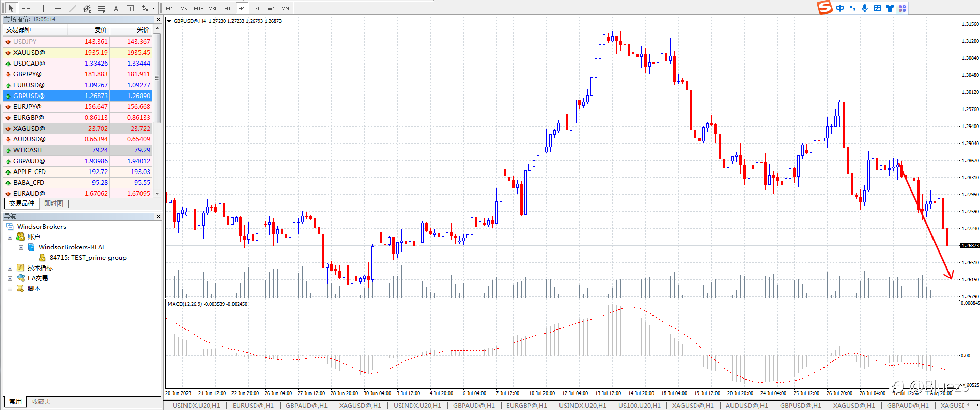Select account 84715: TEST_prime group
This screenshot has width=980, height=410.
pyautogui.click(x=88, y=258)
